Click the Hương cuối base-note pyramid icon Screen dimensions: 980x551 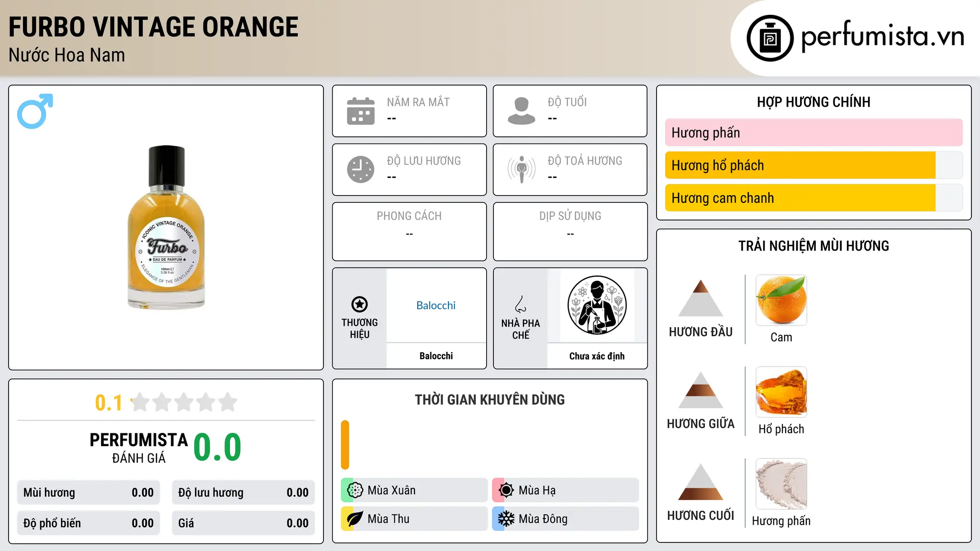(x=701, y=482)
